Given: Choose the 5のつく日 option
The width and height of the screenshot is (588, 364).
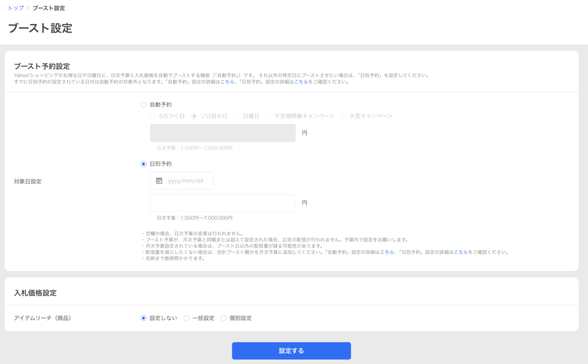Looking at the screenshot, I should 153,116.
